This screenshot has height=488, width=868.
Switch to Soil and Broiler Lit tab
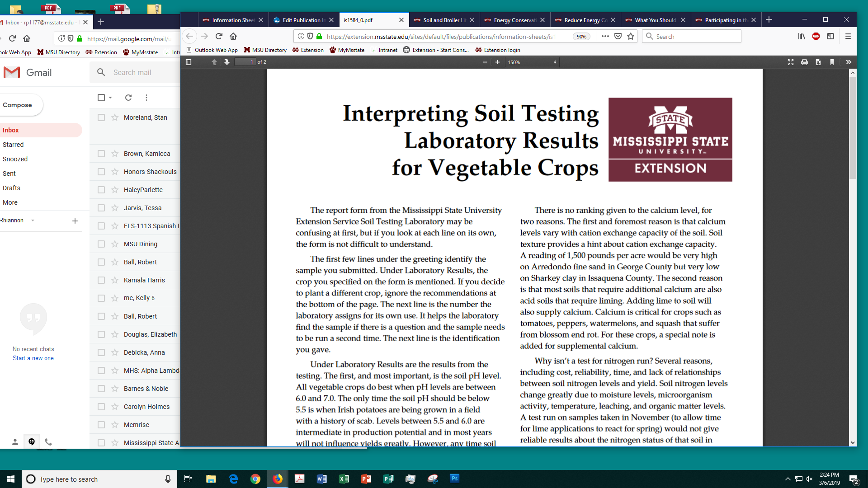click(x=444, y=20)
